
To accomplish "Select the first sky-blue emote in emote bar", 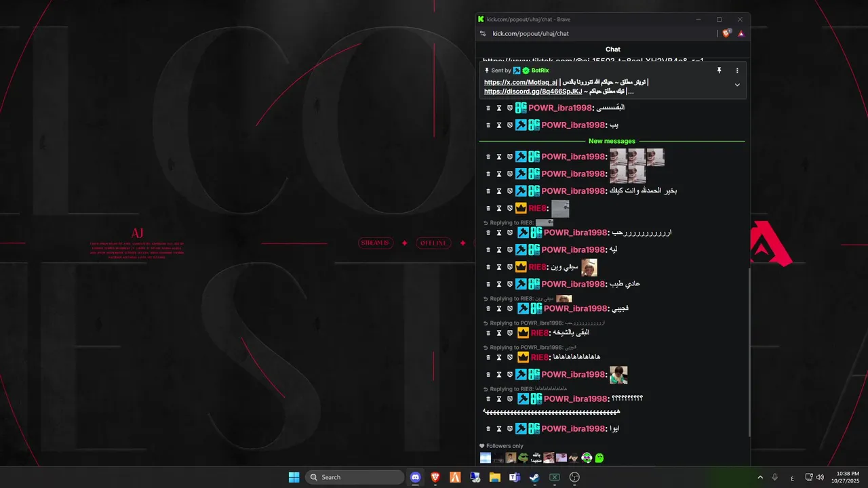I will (486, 458).
